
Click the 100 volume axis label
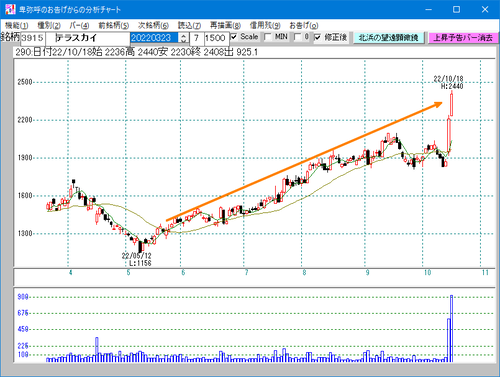(x=23, y=355)
